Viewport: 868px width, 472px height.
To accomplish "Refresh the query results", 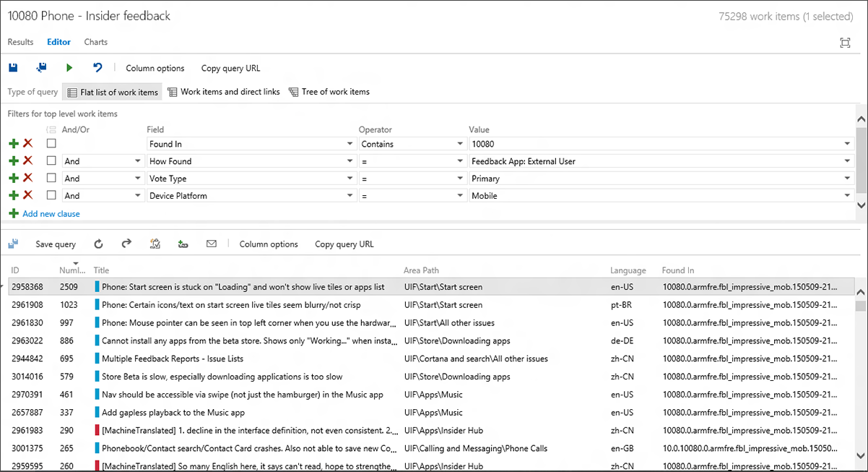I will pos(98,244).
